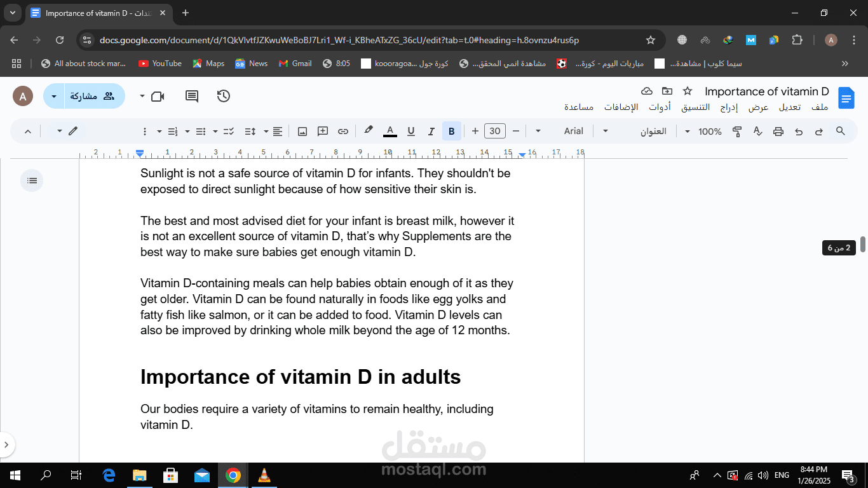This screenshot has width=868, height=488.
Task: Open the ملف (File) menu
Action: pyautogui.click(x=820, y=107)
